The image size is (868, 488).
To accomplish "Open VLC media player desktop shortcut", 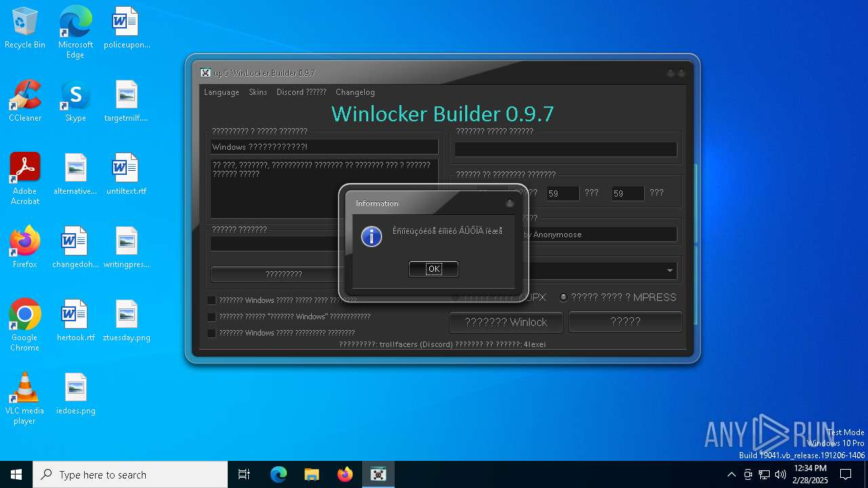I will [25, 399].
